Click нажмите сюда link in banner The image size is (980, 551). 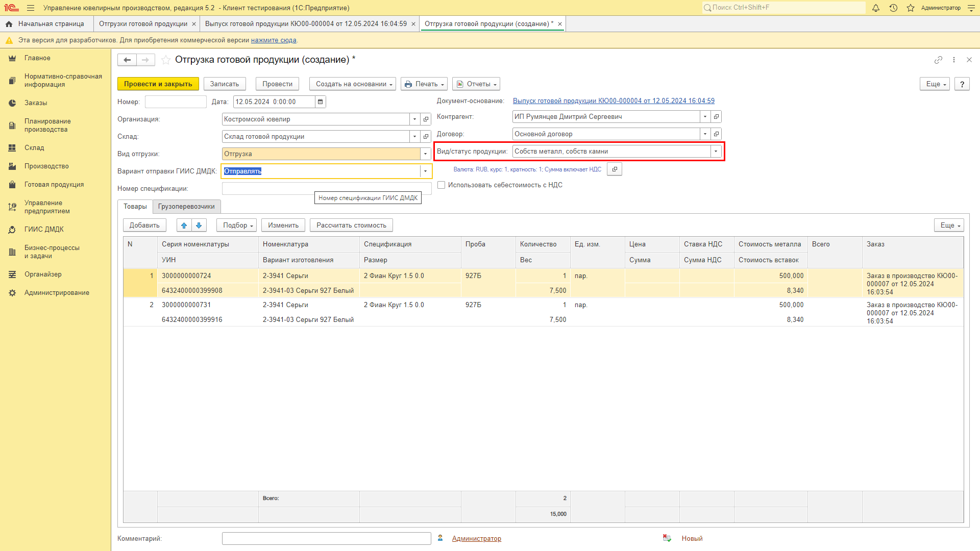(x=274, y=40)
